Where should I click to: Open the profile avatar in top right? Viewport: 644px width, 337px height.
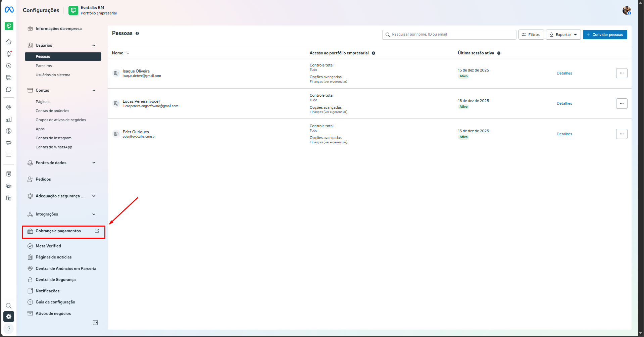(626, 10)
